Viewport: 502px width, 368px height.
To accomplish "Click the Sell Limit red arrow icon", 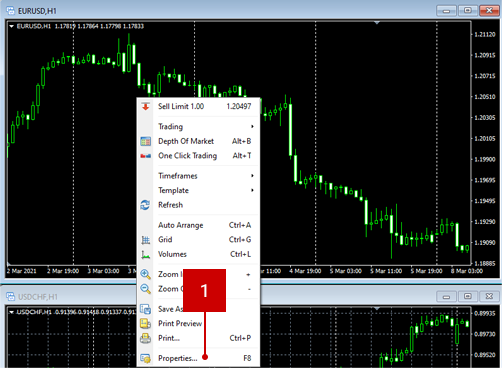I will pos(146,107).
